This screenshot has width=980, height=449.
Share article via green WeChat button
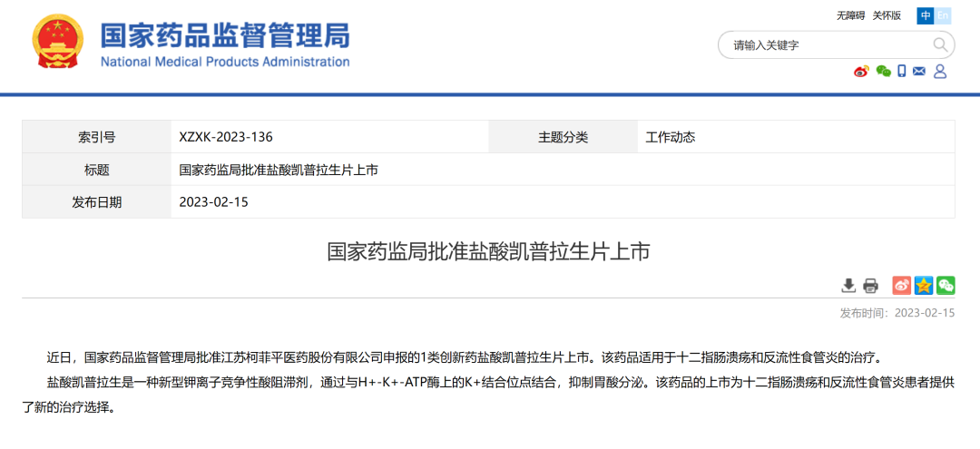point(946,286)
